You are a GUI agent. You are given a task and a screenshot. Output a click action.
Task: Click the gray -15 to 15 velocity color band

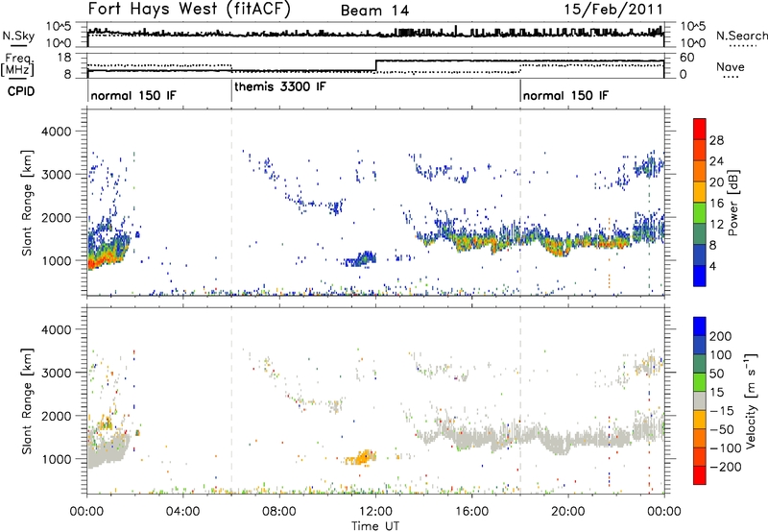pos(700,400)
